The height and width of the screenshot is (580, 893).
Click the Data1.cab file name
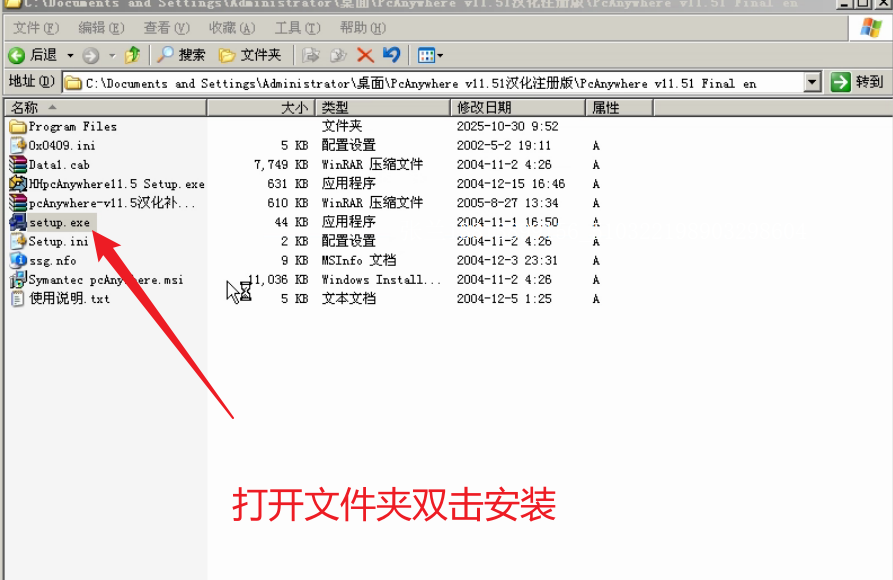point(59,165)
